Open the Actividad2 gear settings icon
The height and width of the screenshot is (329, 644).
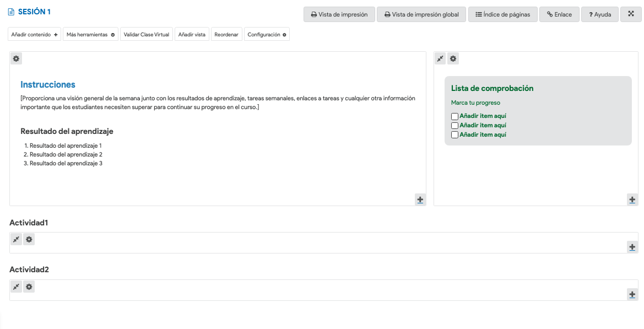point(29,287)
